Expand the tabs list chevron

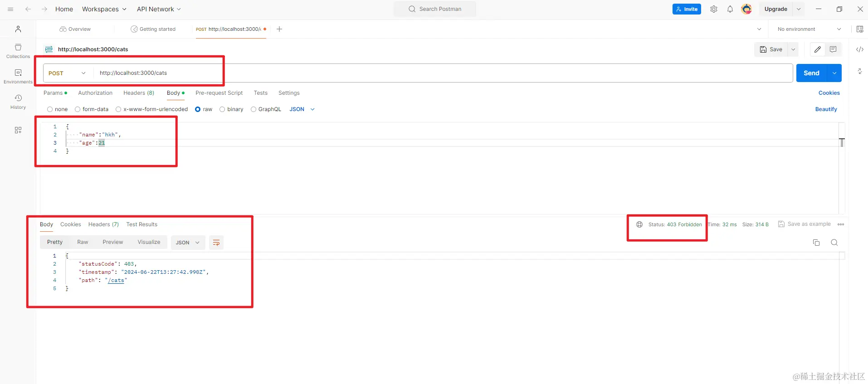click(x=759, y=29)
